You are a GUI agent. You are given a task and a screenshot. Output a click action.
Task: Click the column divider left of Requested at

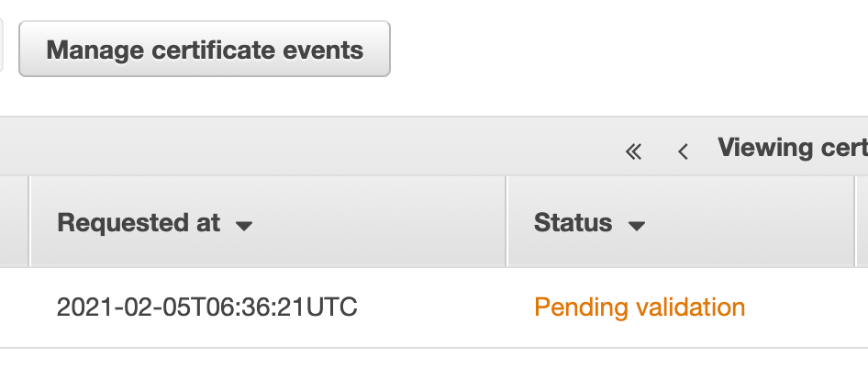[30, 222]
